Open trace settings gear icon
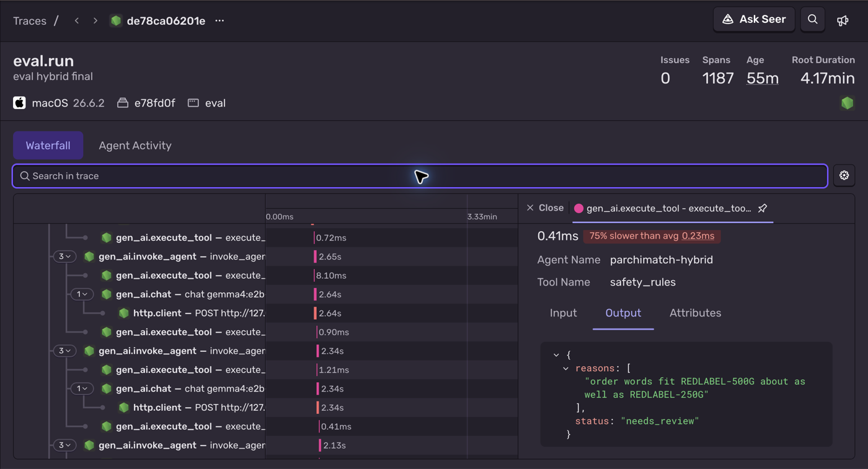Screen dimensions: 868x469 [x=844, y=176]
